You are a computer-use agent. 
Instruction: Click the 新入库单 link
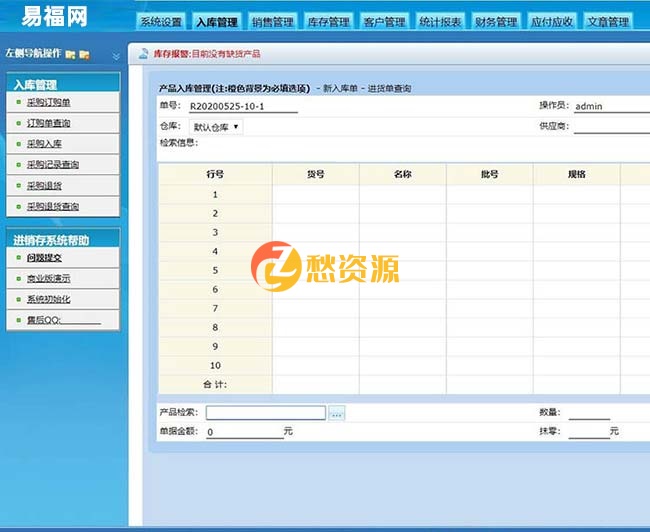pyautogui.click(x=340, y=88)
